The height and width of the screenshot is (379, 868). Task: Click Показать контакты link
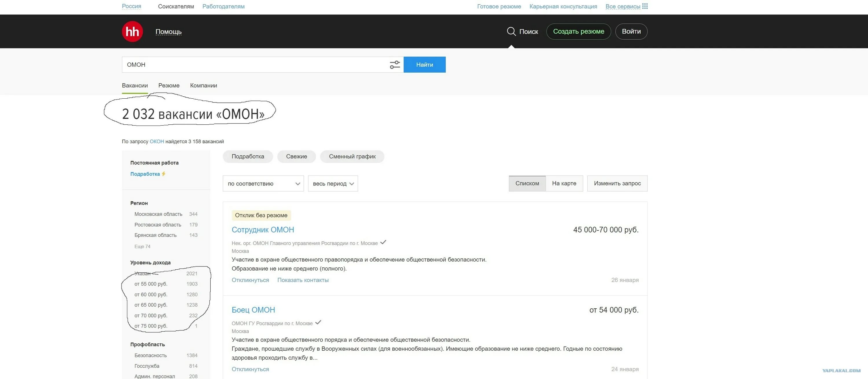click(303, 280)
